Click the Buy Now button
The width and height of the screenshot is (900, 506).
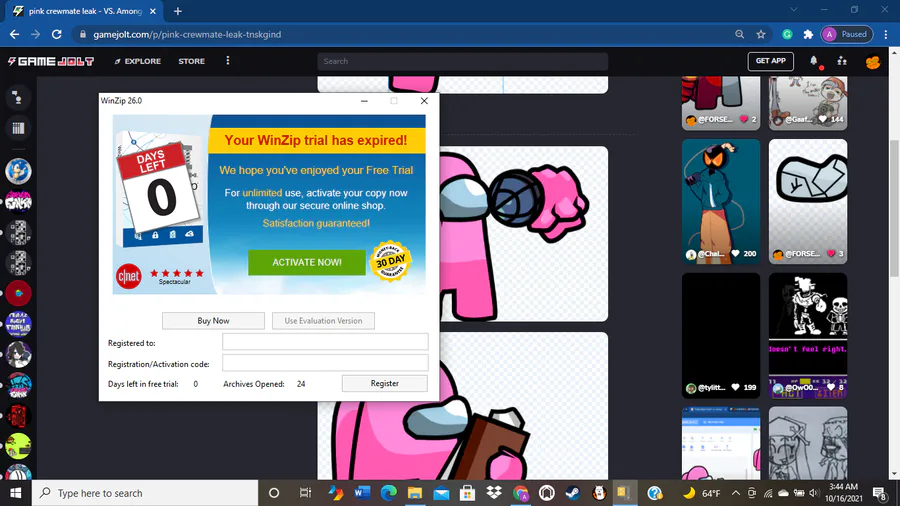click(x=214, y=321)
